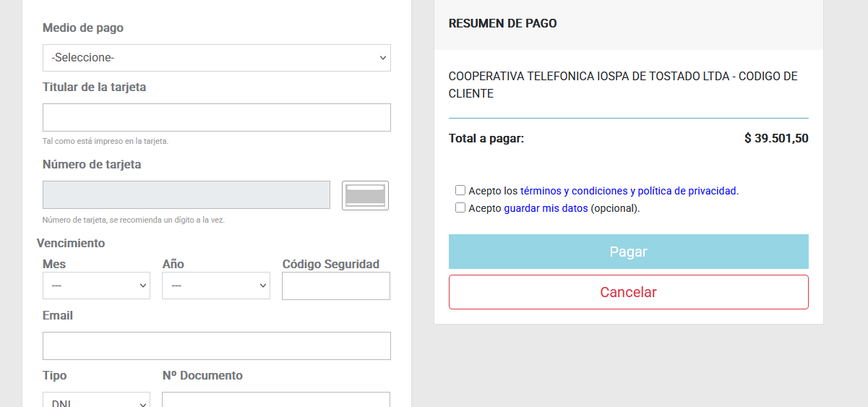
Task: Click the RESUMEN DE PAGO header
Action: [502, 23]
